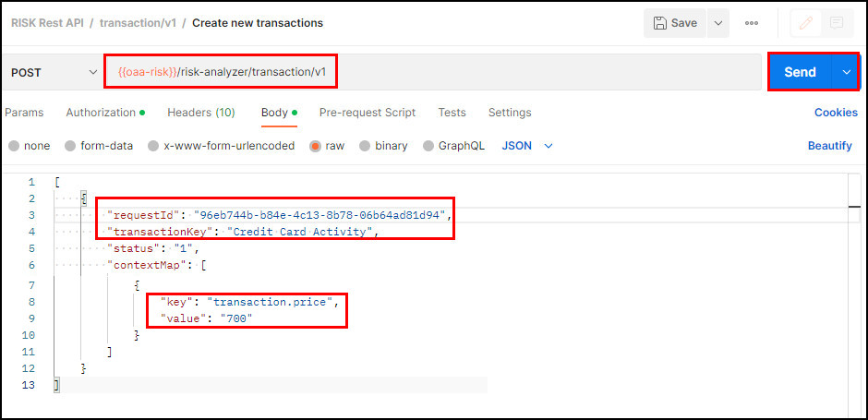
Task: Select the none body type radio
Action: (x=15, y=146)
